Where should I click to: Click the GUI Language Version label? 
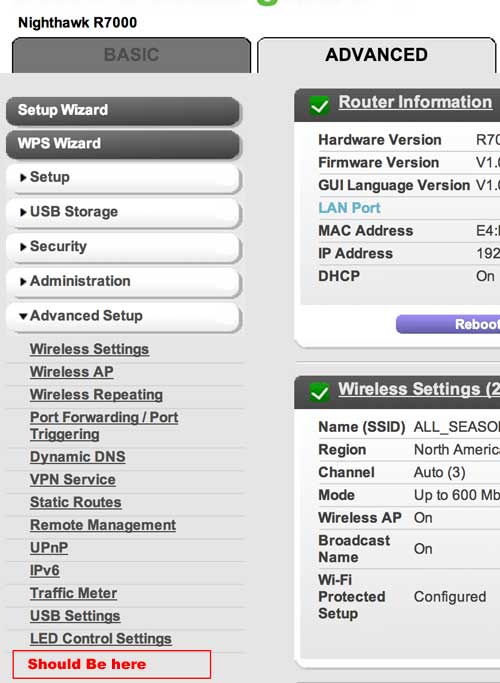pyautogui.click(x=394, y=185)
